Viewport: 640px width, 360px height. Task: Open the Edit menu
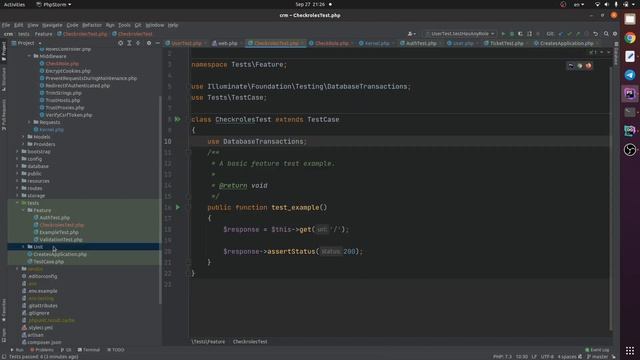click(x=19, y=25)
